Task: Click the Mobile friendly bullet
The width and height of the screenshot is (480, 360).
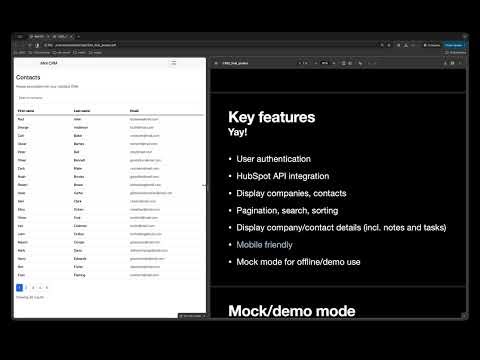Action: (264, 245)
